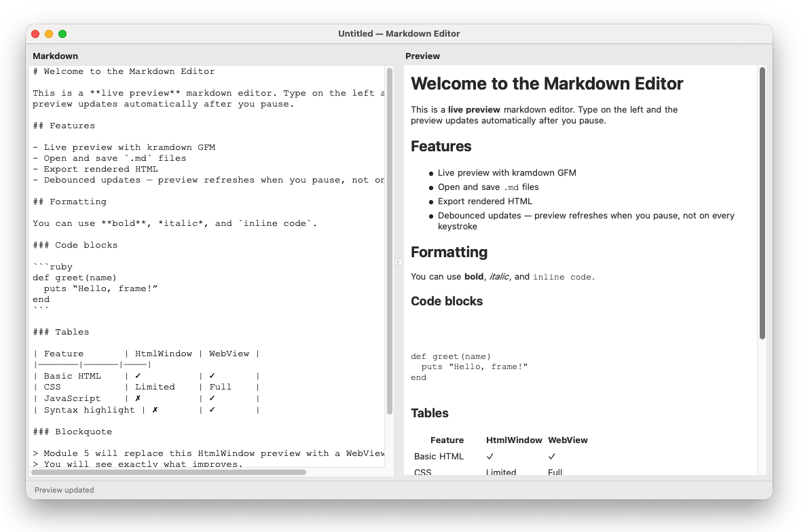This screenshot has width=812, height=532.
Task: Click the window title 'Untitled — Markdown Editor'
Action: [399, 33]
